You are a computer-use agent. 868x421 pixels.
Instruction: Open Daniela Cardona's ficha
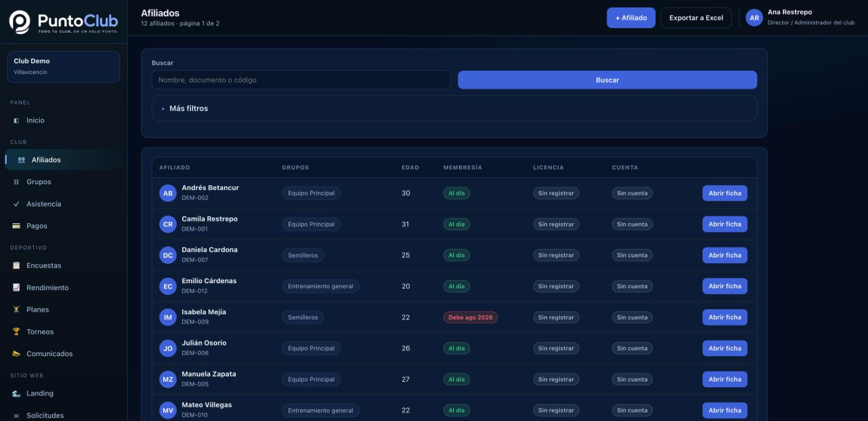(x=725, y=255)
